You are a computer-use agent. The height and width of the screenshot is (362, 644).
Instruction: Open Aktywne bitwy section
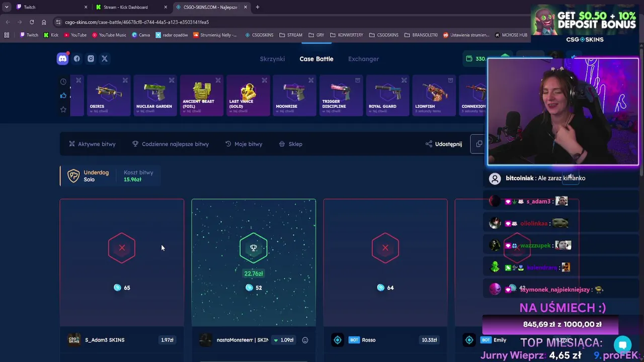(92, 144)
